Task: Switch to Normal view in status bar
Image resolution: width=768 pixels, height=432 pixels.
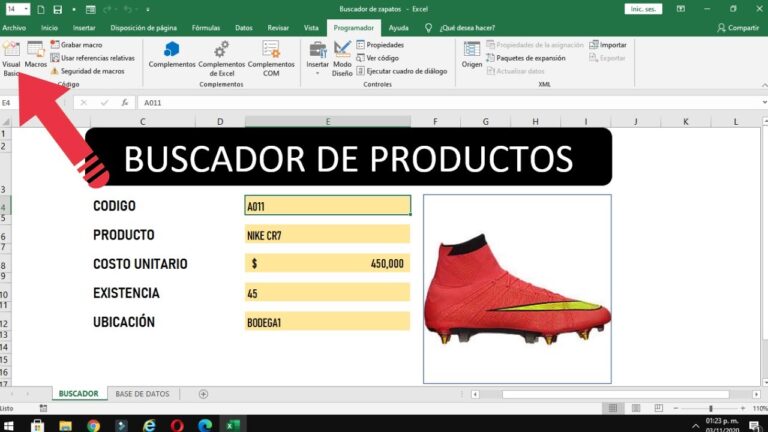Action: tap(613, 408)
